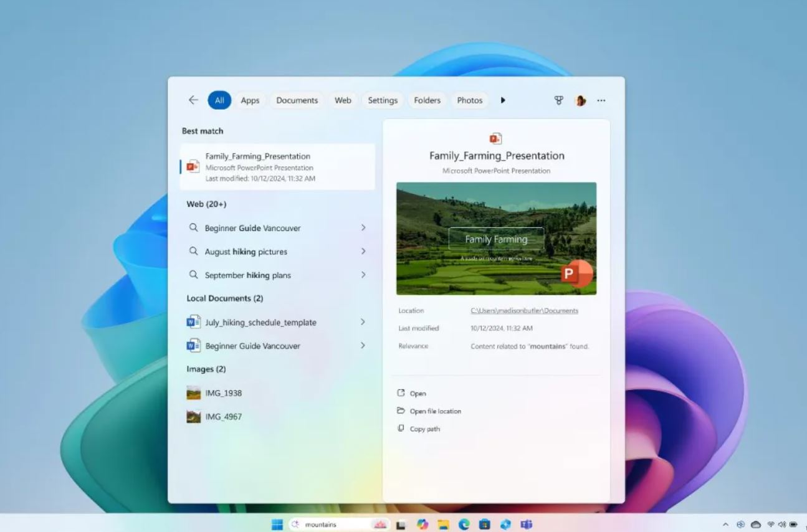Open Microsoft Teams from the taskbar
Image resolution: width=807 pixels, height=532 pixels.
point(526,525)
